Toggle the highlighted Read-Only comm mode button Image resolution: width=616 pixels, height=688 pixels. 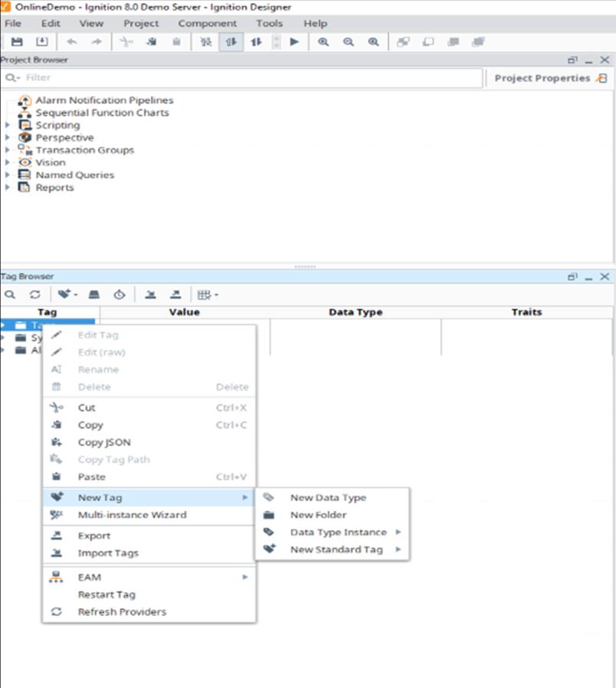coord(231,42)
